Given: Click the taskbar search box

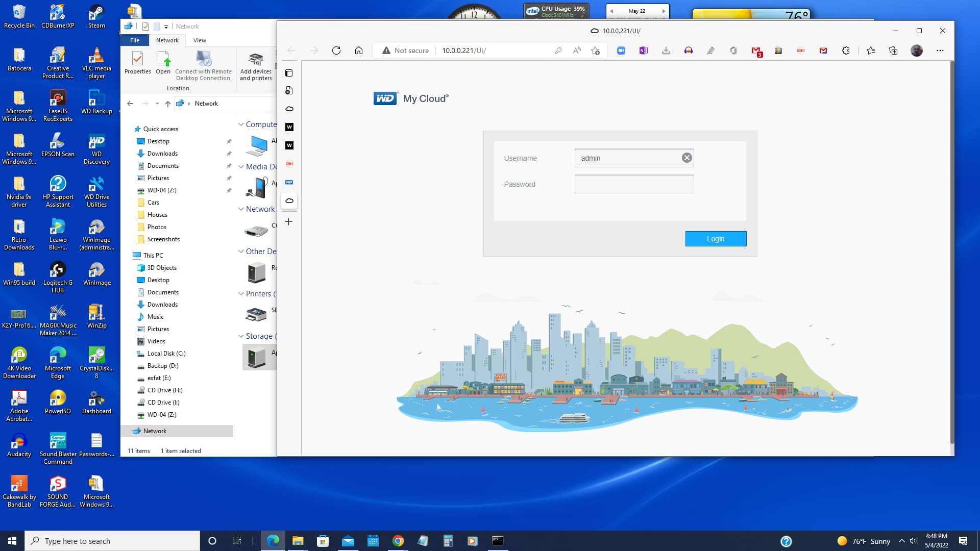Looking at the screenshot, I should point(112,541).
